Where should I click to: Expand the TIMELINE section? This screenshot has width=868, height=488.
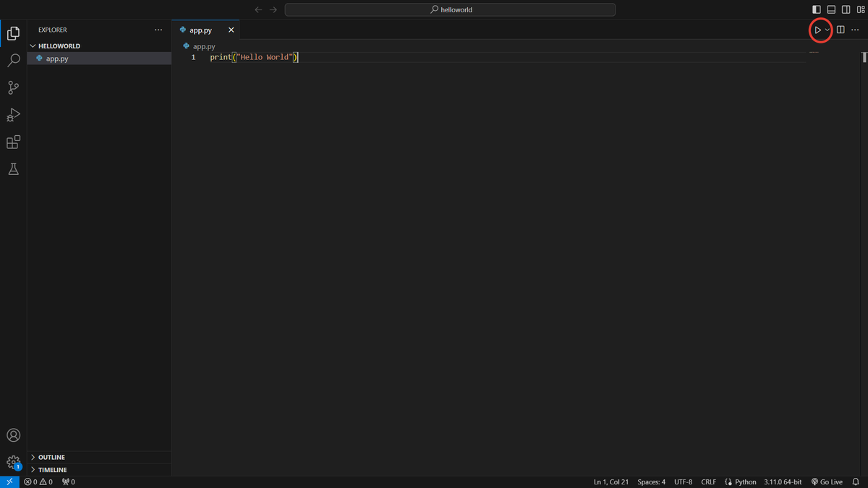tap(99, 469)
